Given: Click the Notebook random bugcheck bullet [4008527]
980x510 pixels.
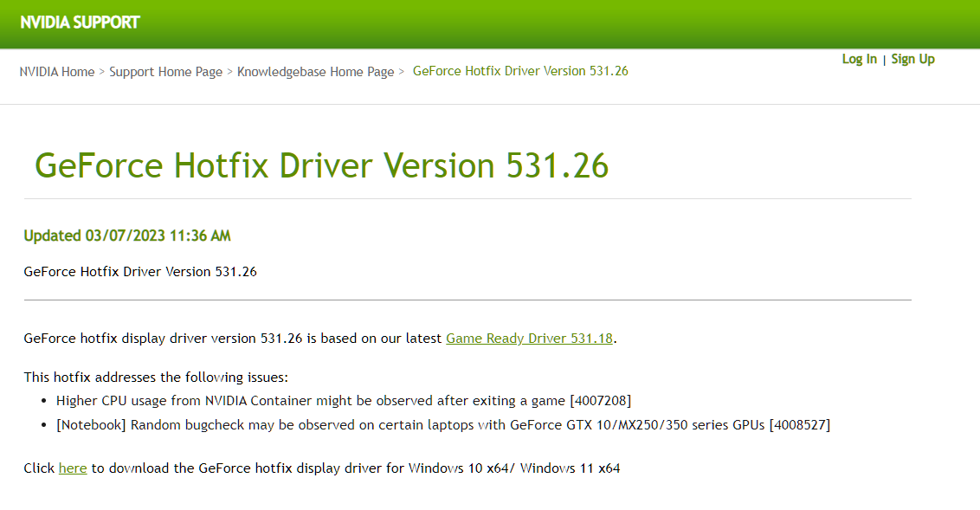Looking at the screenshot, I should (443, 425).
